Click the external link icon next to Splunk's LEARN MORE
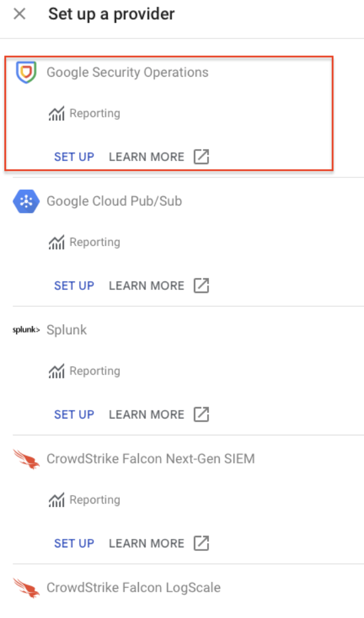364x618 pixels. click(201, 414)
